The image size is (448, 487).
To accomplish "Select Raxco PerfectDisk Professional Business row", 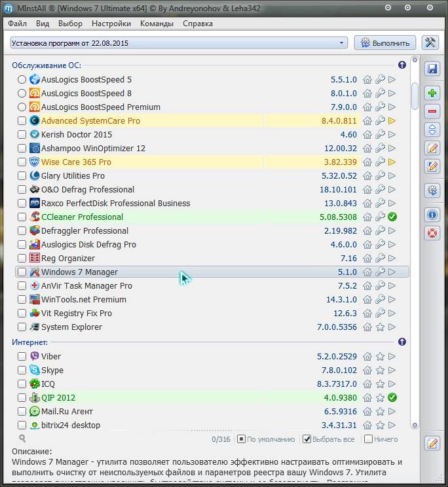I will coord(212,203).
